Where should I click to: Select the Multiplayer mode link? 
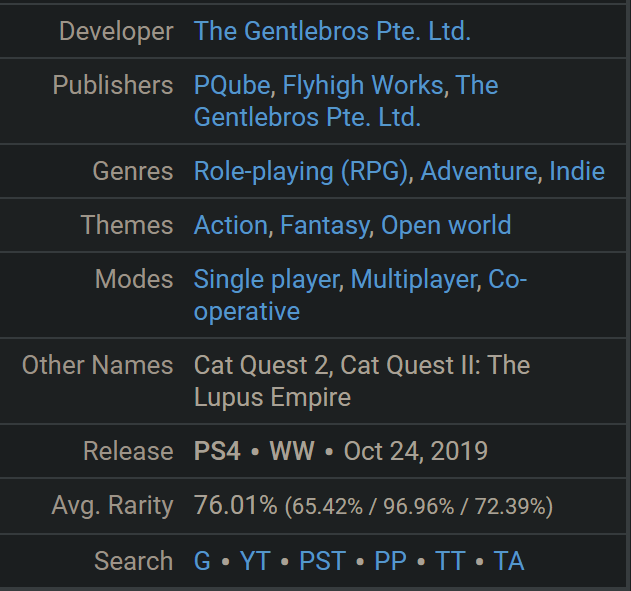[414, 279]
